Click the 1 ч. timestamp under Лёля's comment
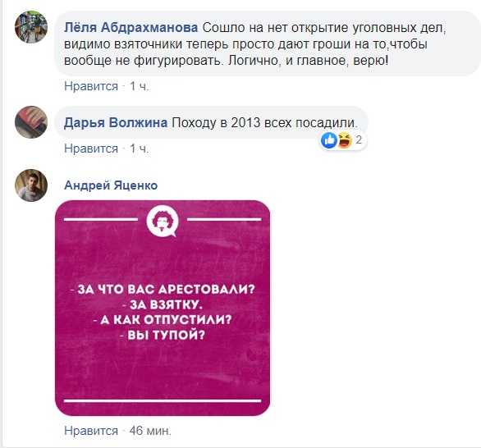The image size is (481, 448). (140, 86)
